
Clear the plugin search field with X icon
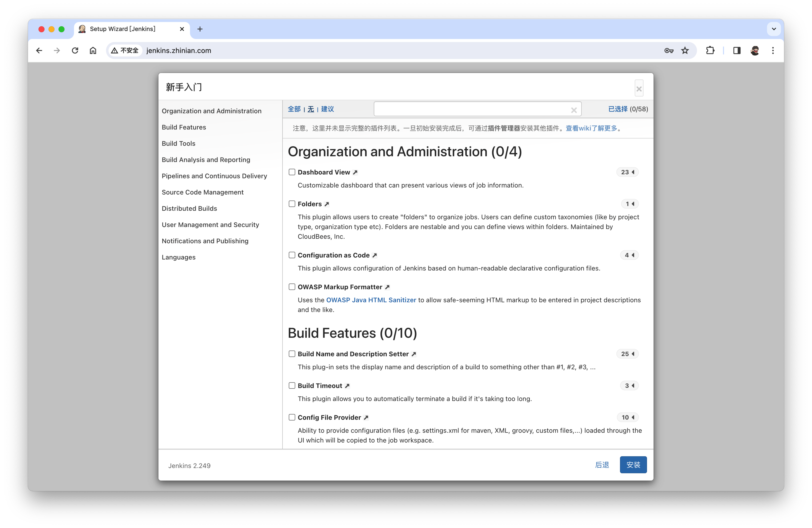pyautogui.click(x=574, y=110)
